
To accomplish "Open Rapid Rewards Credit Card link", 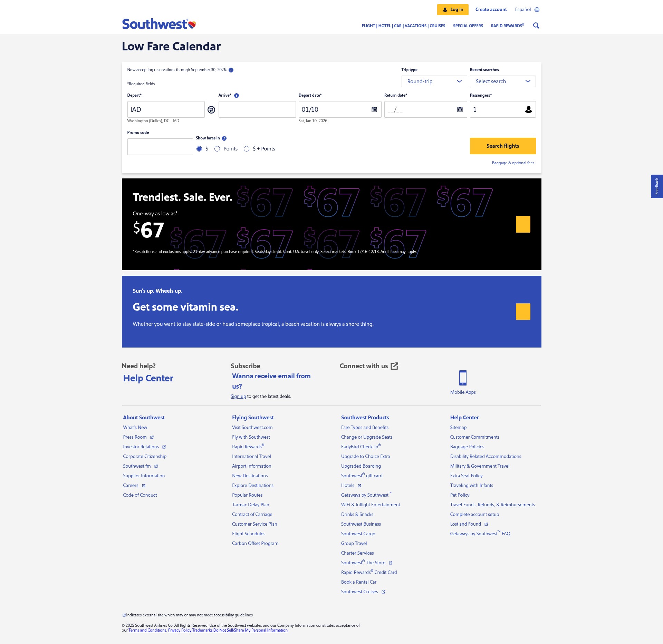I will click(369, 572).
